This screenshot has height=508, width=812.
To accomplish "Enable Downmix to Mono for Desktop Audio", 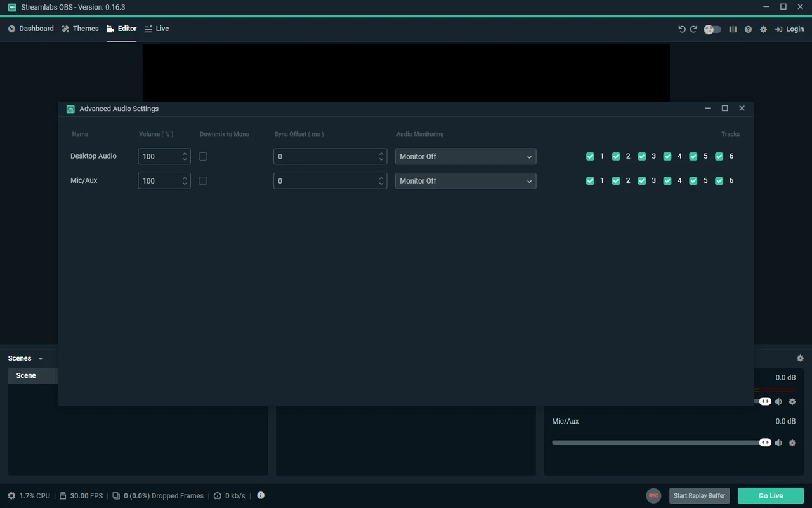I will pyautogui.click(x=203, y=156).
